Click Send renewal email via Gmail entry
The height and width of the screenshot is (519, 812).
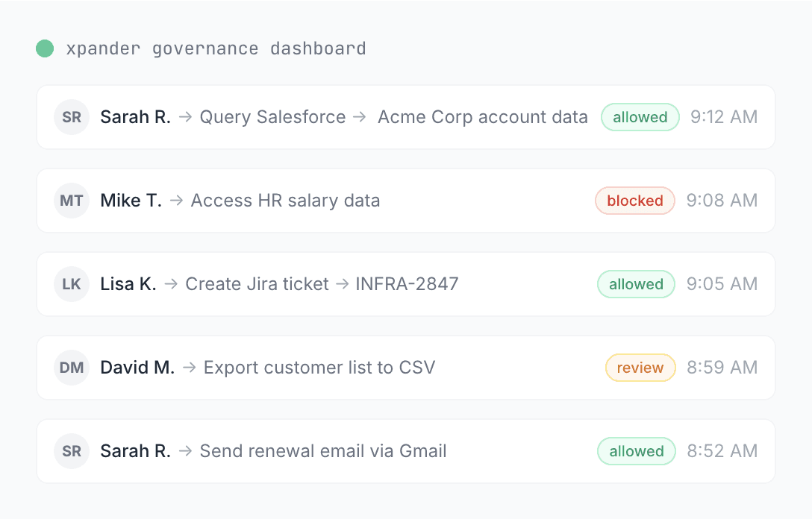pos(323,451)
